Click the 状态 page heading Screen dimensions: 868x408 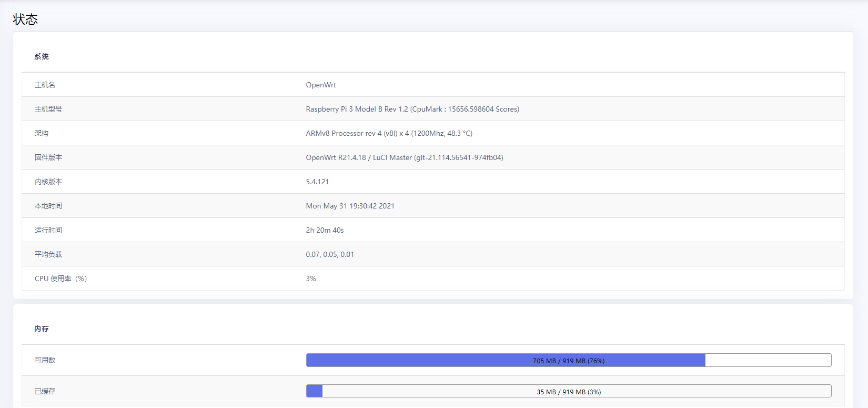(25, 19)
